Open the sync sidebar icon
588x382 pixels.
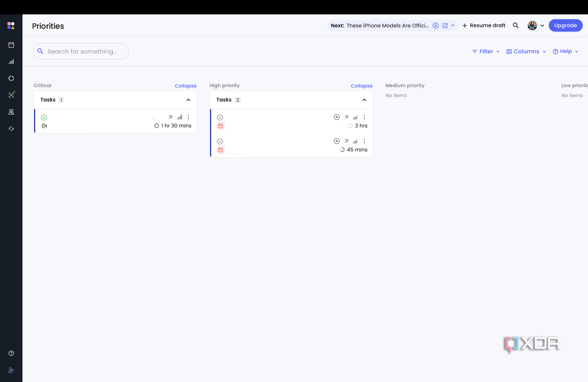tap(11, 129)
